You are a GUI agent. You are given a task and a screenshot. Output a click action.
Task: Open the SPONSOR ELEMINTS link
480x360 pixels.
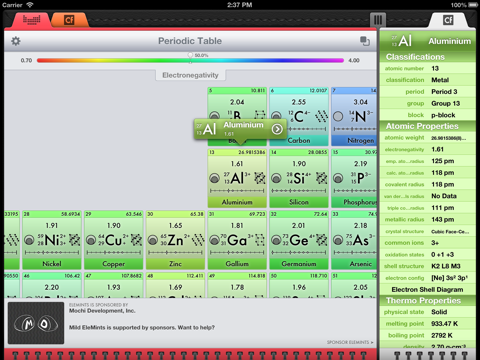click(x=350, y=342)
